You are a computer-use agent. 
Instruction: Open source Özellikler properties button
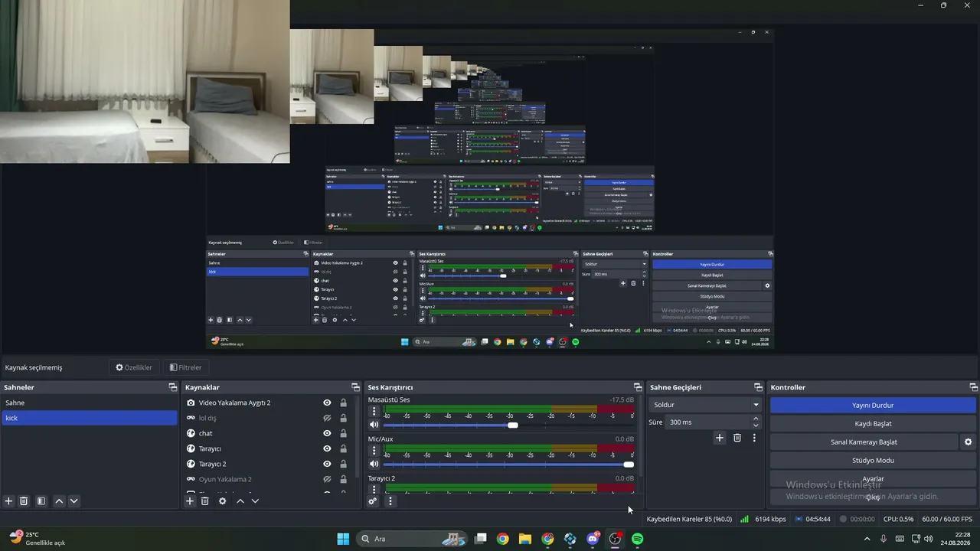pos(134,367)
